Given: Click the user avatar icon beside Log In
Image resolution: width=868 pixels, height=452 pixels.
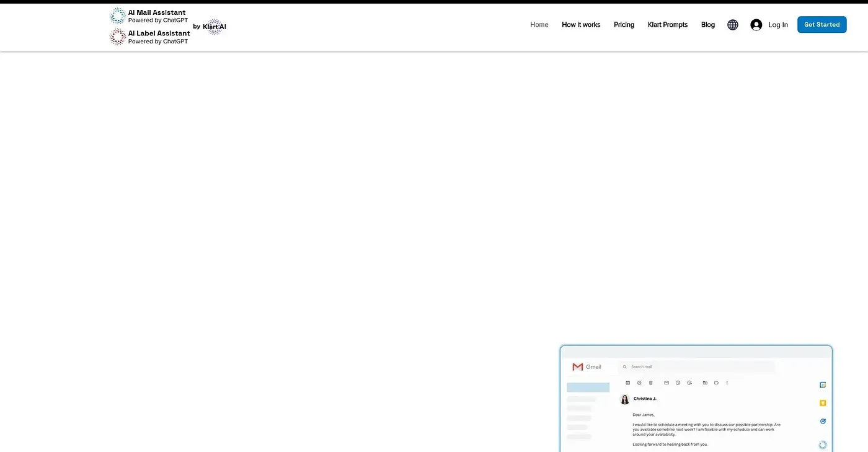Looking at the screenshot, I should [x=756, y=25].
